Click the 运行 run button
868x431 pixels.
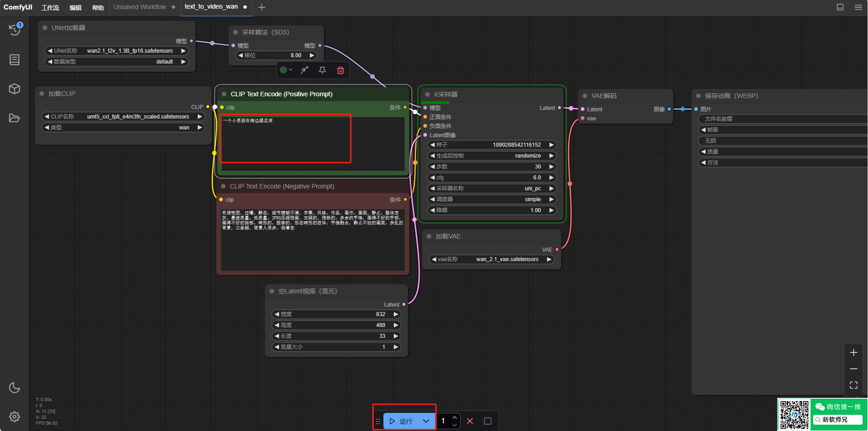(x=401, y=421)
